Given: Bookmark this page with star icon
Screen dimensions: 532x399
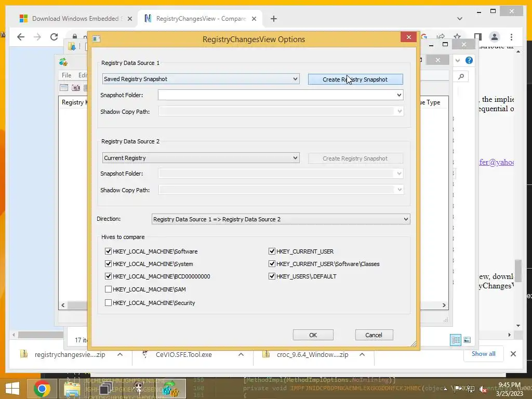Looking at the screenshot, I should [x=457, y=37].
